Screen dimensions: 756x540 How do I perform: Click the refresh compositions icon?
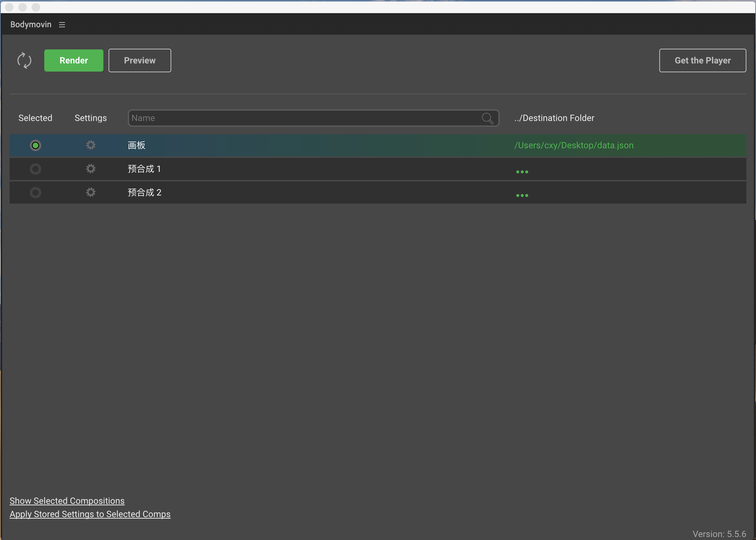tap(24, 60)
